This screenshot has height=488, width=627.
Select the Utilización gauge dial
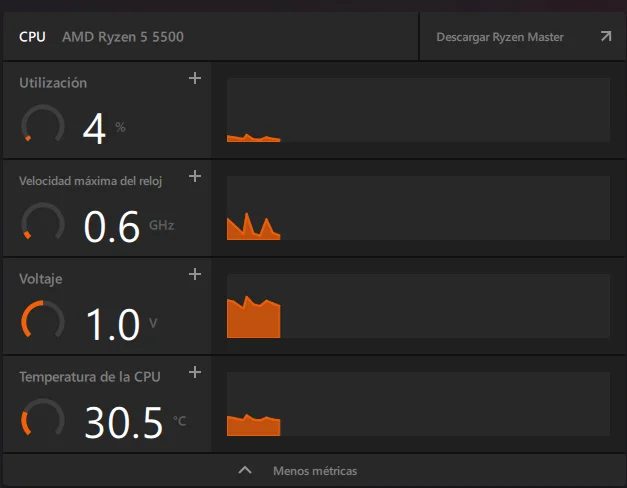(43, 126)
